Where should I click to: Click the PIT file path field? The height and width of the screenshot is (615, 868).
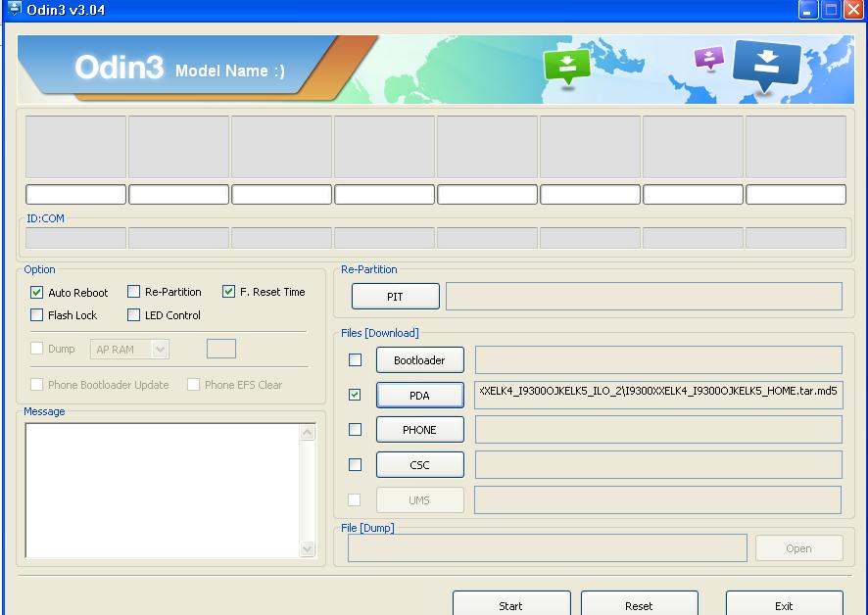click(x=645, y=296)
